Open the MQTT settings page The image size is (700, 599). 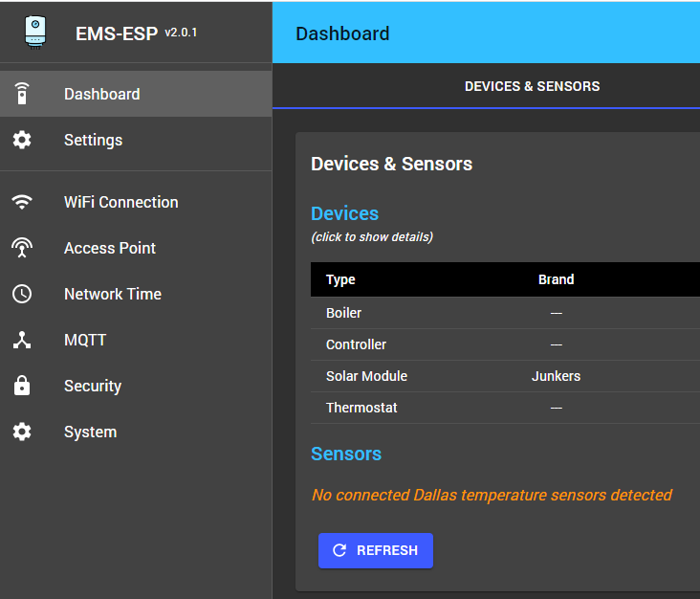pyautogui.click(x=85, y=340)
